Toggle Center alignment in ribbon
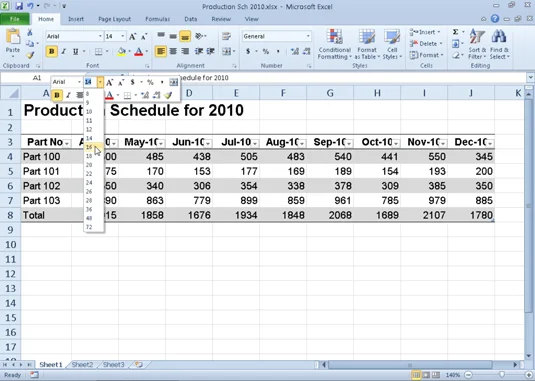This screenshot has width=535, height=381. (x=173, y=52)
